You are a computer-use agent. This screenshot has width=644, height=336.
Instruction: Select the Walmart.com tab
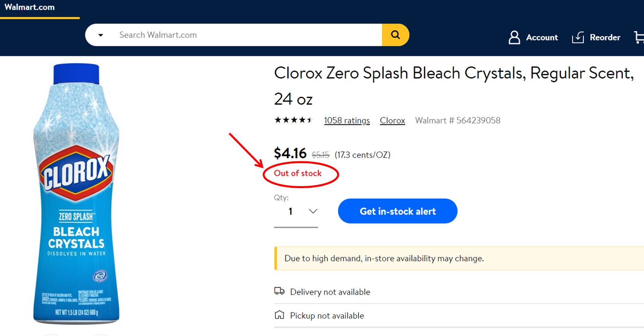click(29, 7)
